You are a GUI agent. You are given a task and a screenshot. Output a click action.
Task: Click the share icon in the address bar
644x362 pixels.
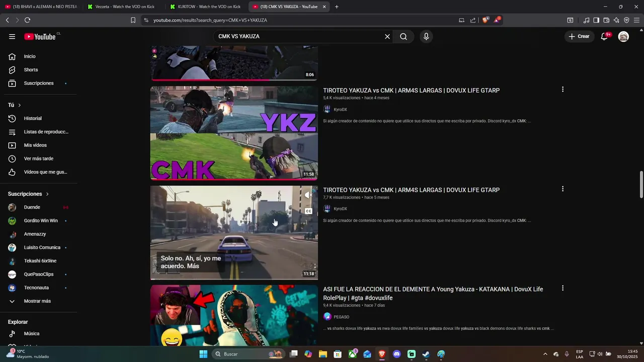pos(473,20)
